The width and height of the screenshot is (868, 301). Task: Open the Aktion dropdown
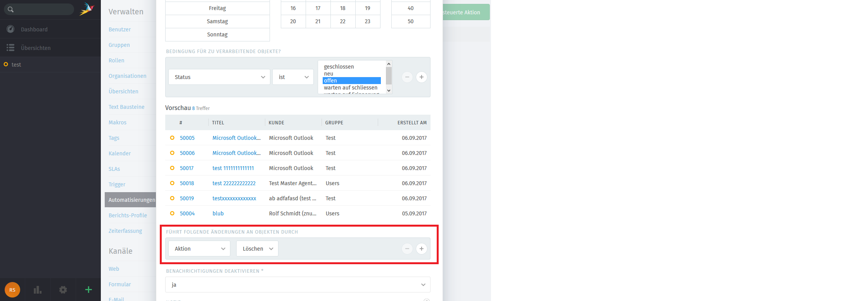[199, 249]
